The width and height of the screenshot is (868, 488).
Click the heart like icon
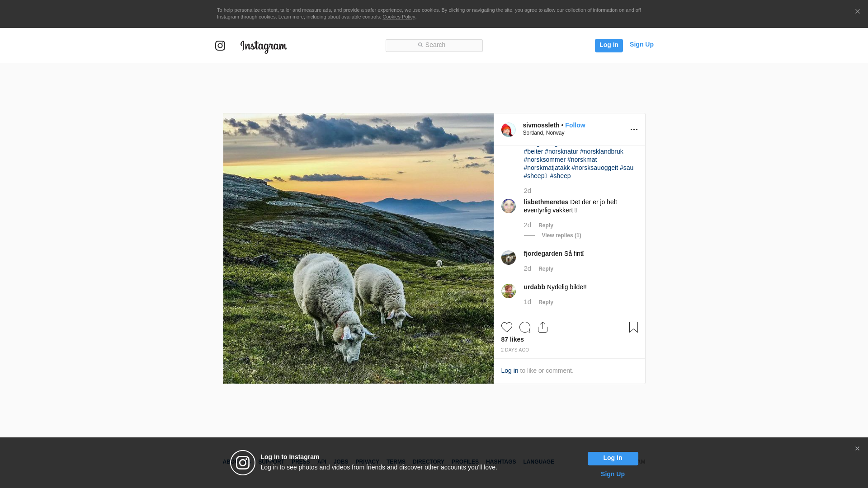(507, 327)
